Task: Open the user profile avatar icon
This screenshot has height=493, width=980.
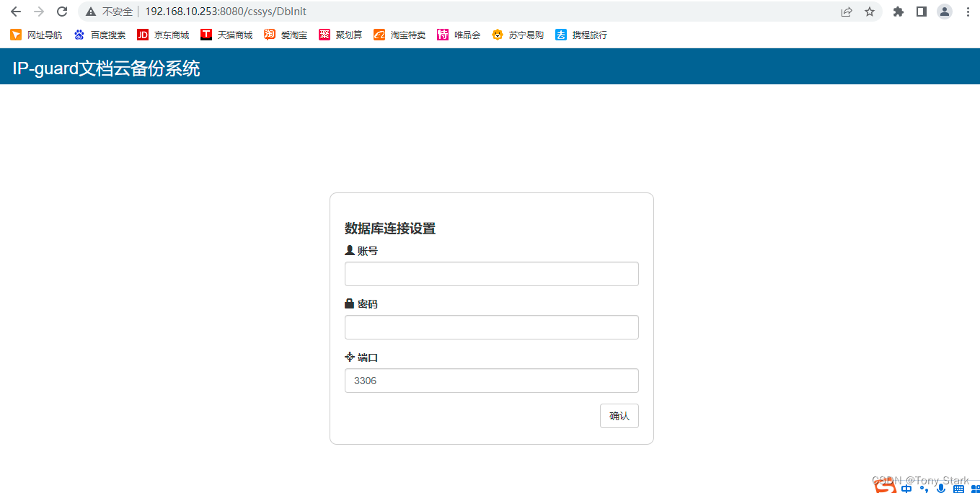Action: pyautogui.click(x=944, y=12)
